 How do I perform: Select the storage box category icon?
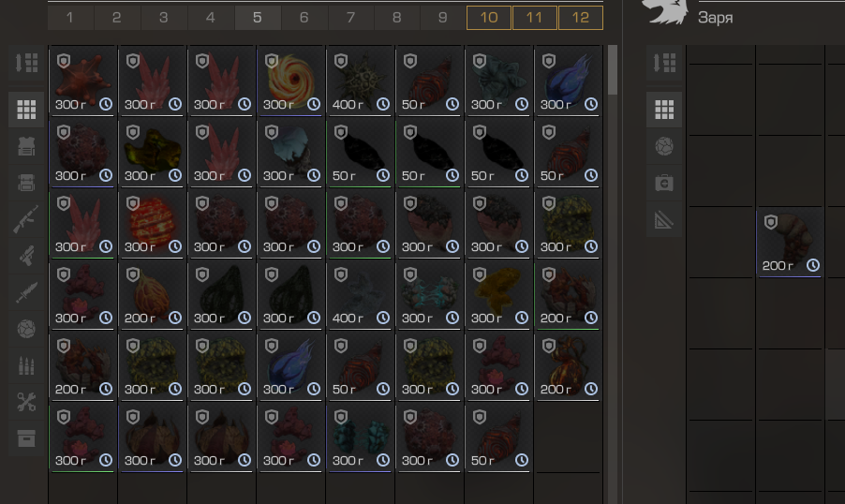(x=26, y=438)
